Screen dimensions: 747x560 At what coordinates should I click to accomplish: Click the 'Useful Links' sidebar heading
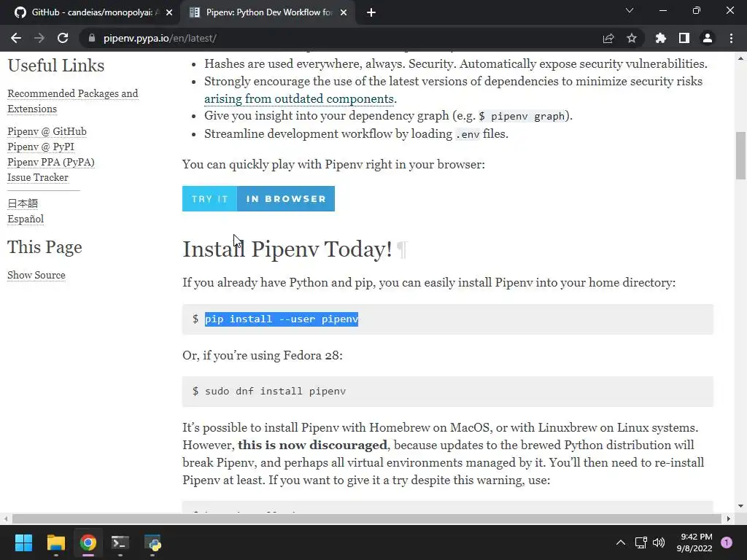pyautogui.click(x=55, y=65)
